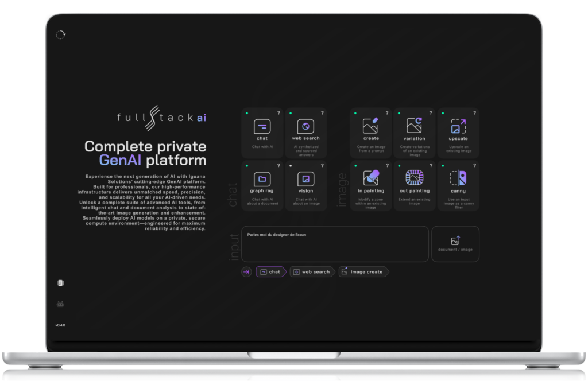
Task: Show help for the vision card
Action: click(x=322, y=165)
